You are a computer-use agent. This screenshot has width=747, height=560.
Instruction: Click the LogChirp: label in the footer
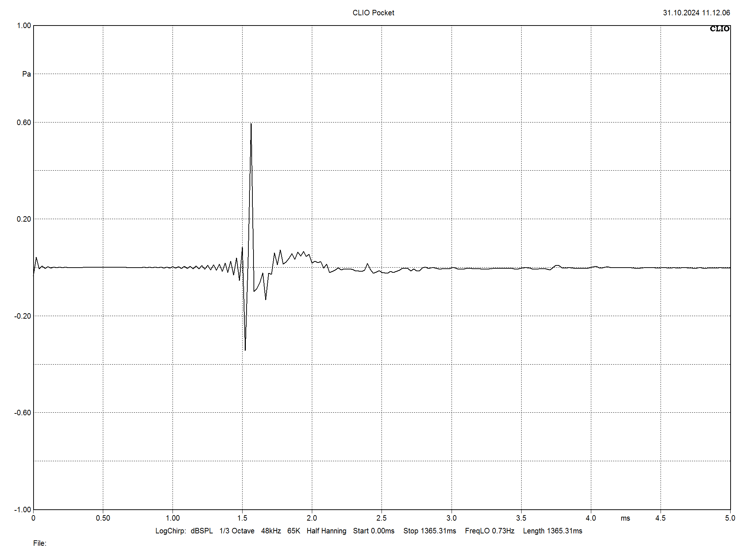tap(171, 531)
